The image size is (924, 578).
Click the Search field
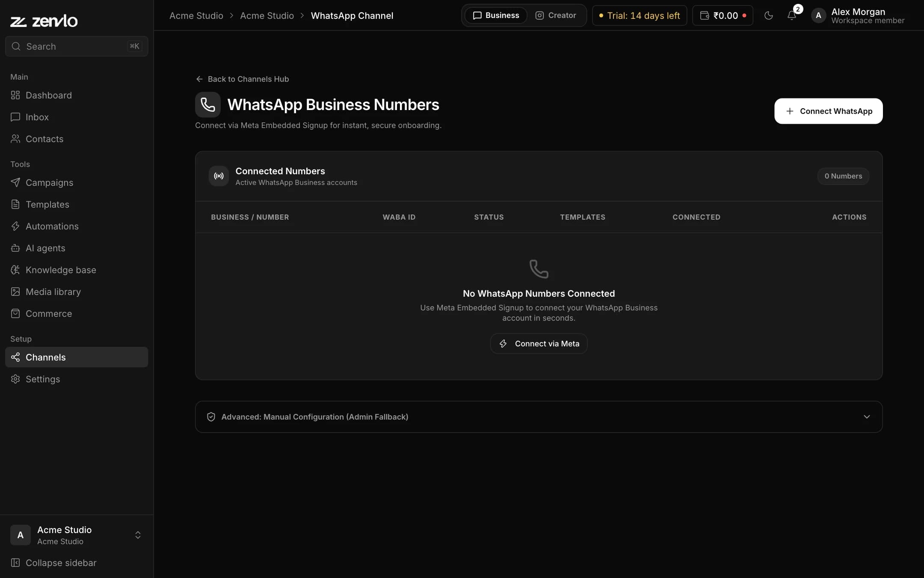(77, 46)
